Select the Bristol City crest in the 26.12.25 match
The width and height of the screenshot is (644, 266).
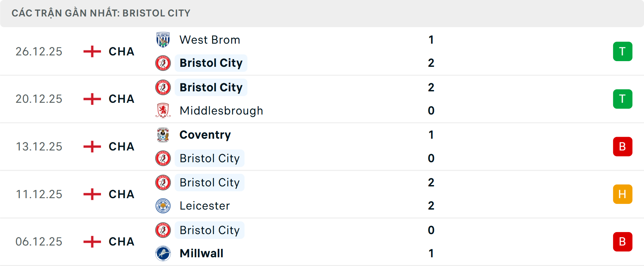pos(163,63)
